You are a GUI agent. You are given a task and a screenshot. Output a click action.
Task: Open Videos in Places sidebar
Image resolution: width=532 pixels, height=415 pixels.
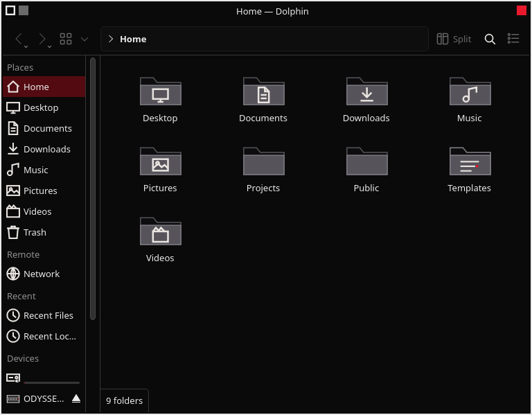tap(44, 211)
